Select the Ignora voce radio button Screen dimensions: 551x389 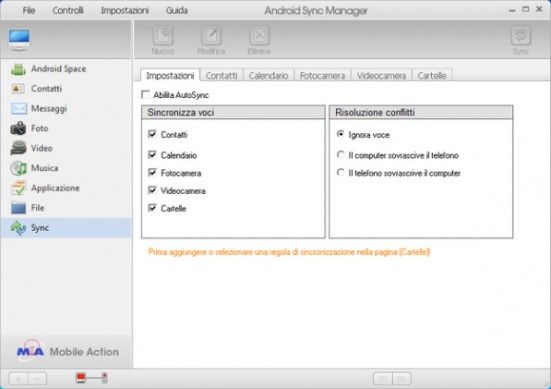pos(340,134)
